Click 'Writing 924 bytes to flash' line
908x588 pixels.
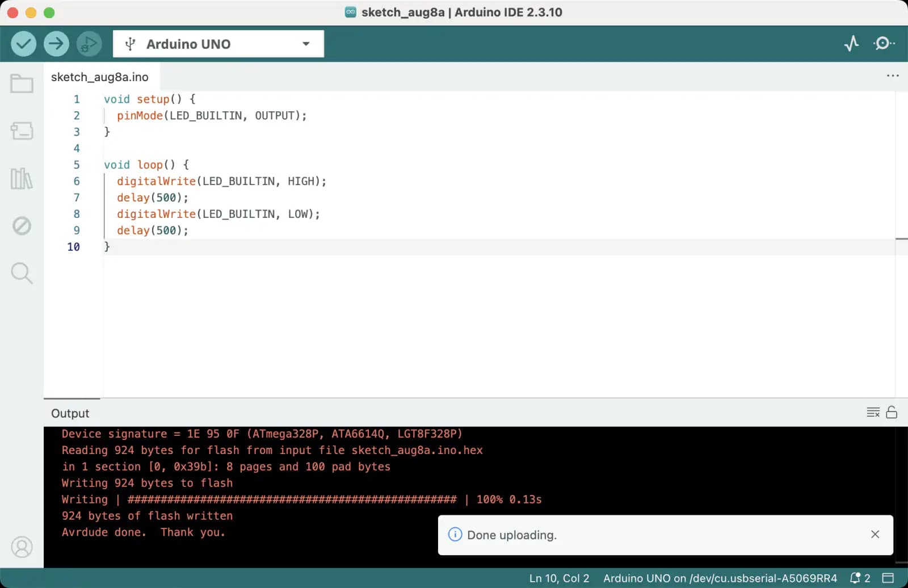(147, 484)
